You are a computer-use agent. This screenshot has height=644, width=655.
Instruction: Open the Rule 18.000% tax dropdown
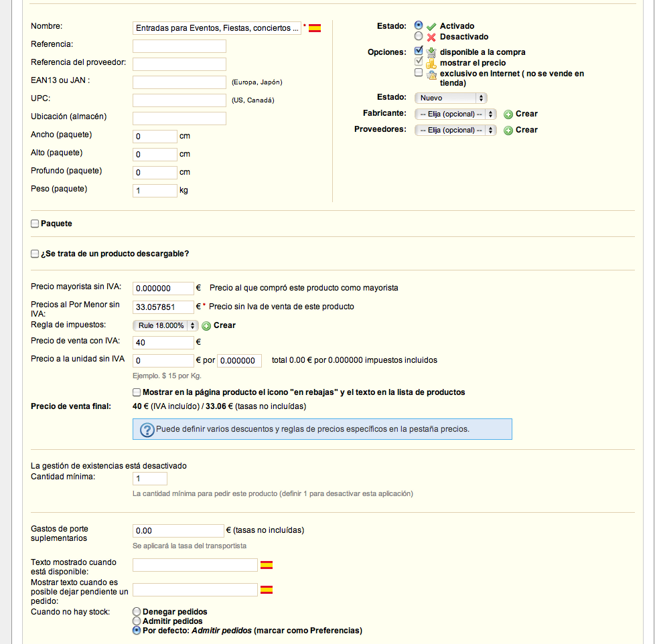[x=165, y=325]
